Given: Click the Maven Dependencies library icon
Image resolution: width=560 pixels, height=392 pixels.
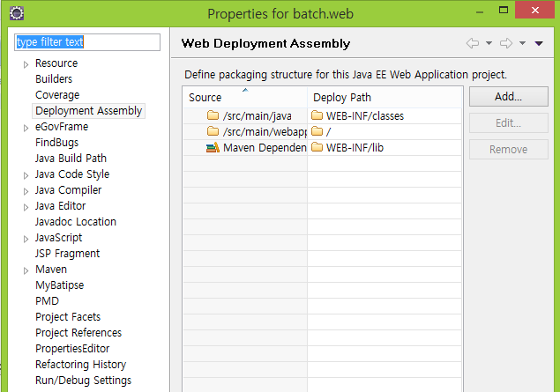Looking at the screenshot, I should 213,148.
